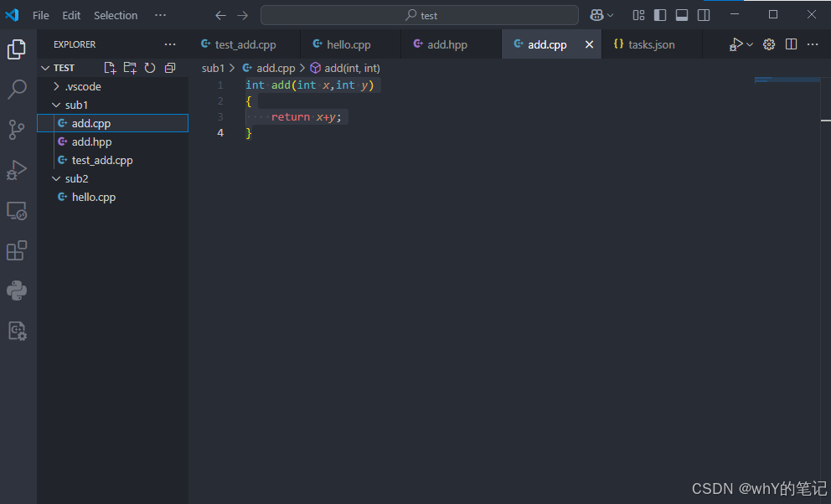Toggle the bottom panel visibility

682,15
